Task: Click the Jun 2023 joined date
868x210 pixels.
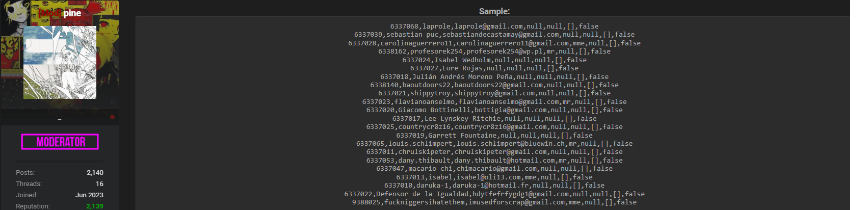Action: pyautogui.click(x=89, y=195)
